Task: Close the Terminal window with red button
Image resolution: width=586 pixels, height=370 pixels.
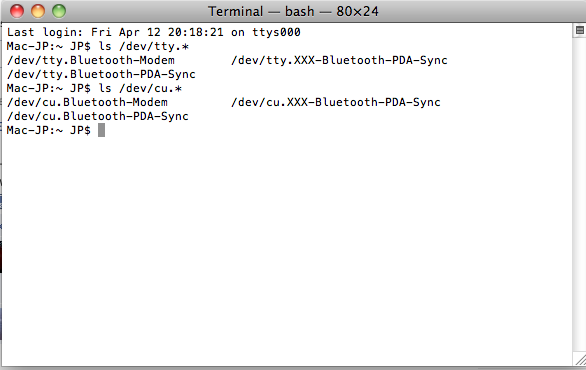Action: (17, 11)
